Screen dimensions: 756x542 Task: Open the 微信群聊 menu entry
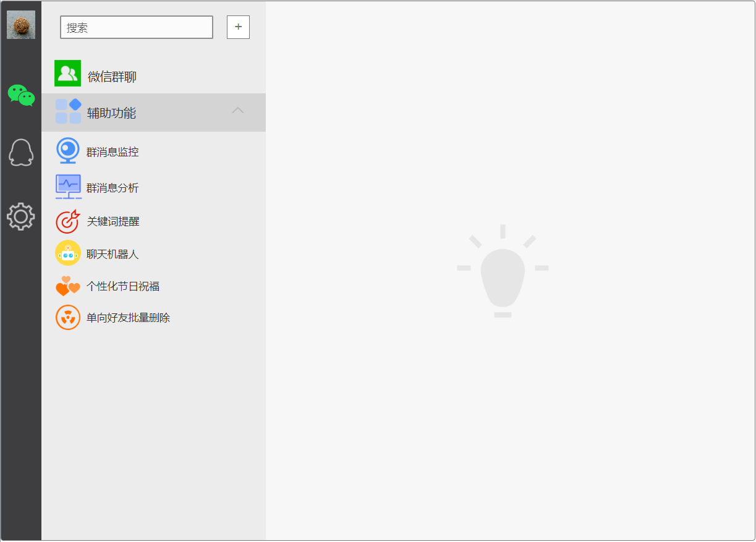tap(112, 77)
